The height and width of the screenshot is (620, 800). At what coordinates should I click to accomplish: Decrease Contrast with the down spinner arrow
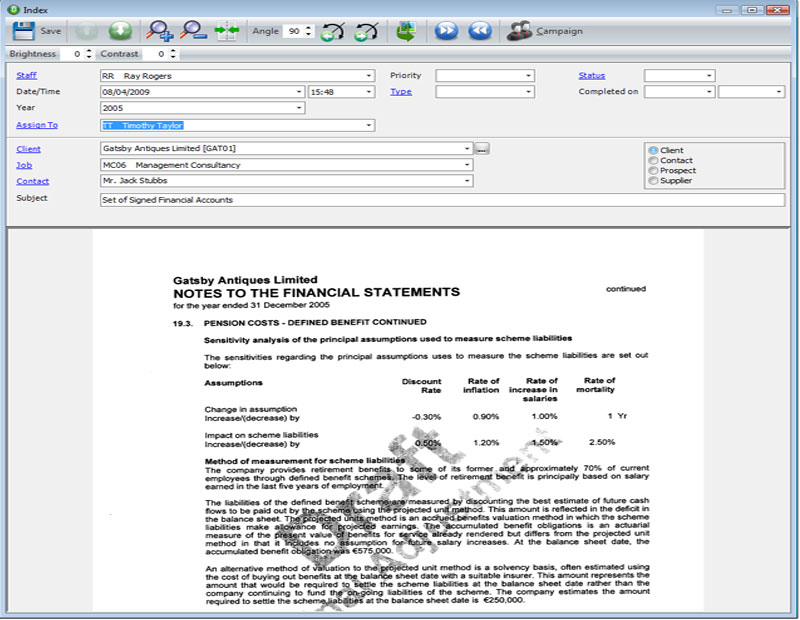173,57
